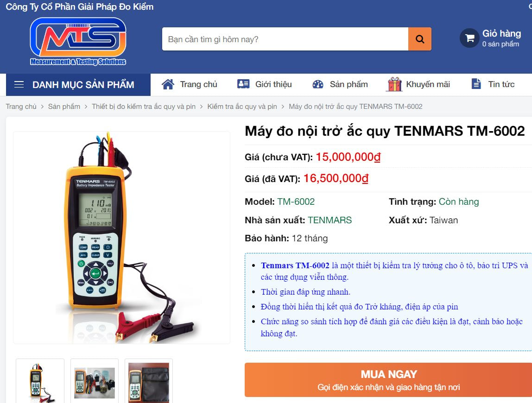Click the gauge icon for Sản phẩm
Screen dimensions: 532x403
tap(318, 84)
